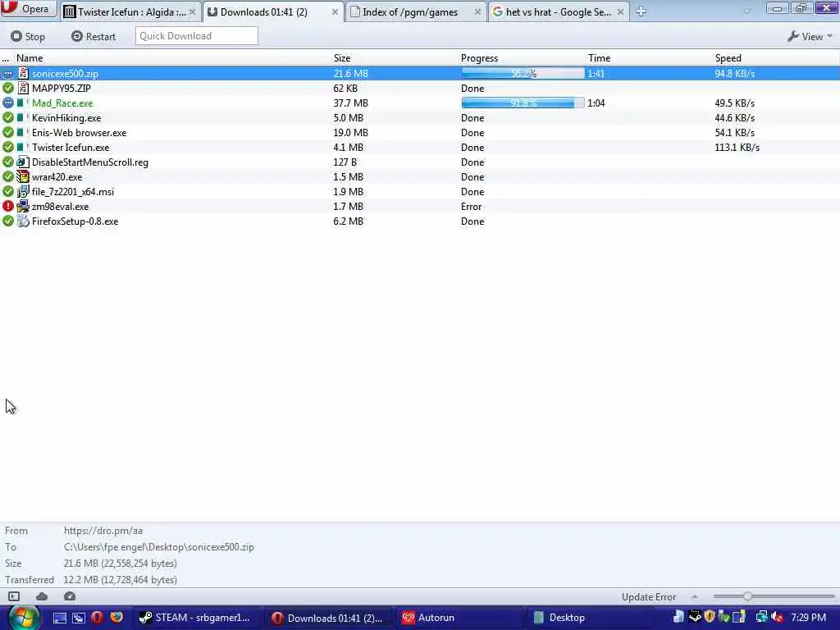This screenshot has width=840, height=630.
Task: Open the Opera main menu button
Action: pos(28,8)
